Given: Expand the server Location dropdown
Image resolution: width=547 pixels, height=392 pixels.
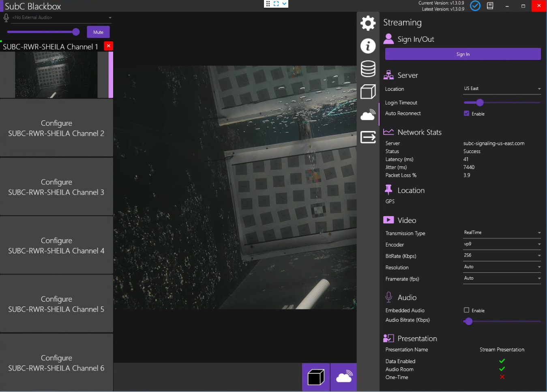Looking at the screenshot, I should (x=502, y=89).
